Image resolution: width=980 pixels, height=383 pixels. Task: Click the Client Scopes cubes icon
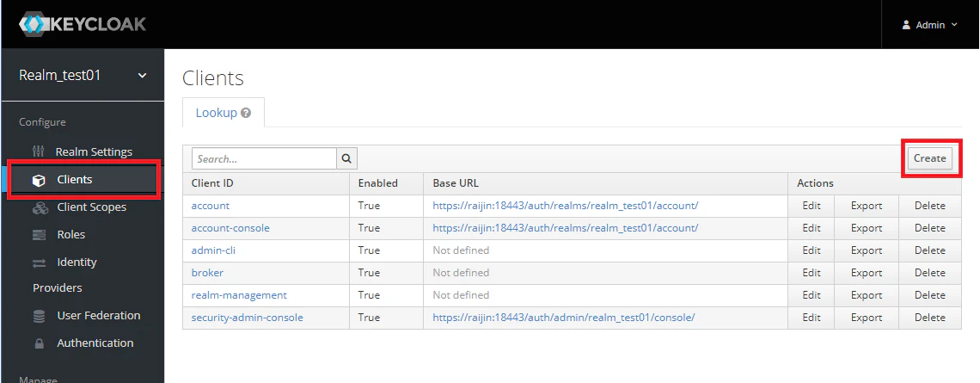point(40,207)
